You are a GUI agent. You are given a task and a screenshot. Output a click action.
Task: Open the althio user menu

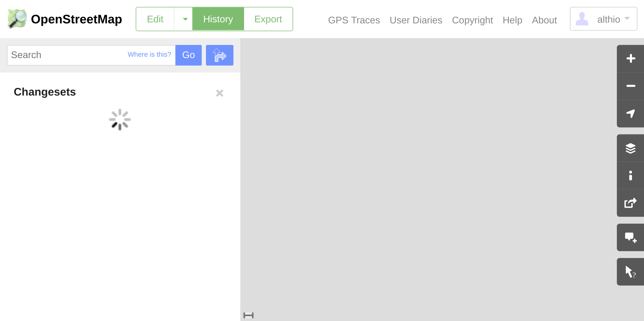(603, 19)
